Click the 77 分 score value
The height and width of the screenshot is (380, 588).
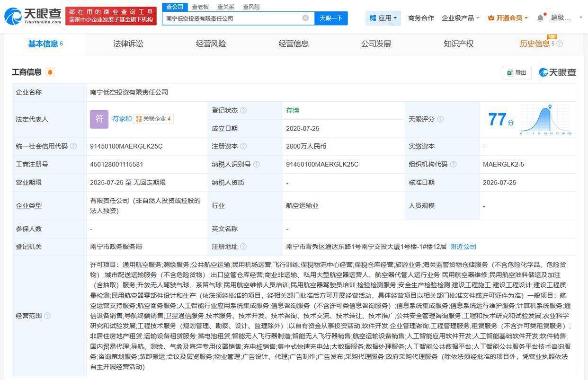pyautogui.click(x=500, y=119)
